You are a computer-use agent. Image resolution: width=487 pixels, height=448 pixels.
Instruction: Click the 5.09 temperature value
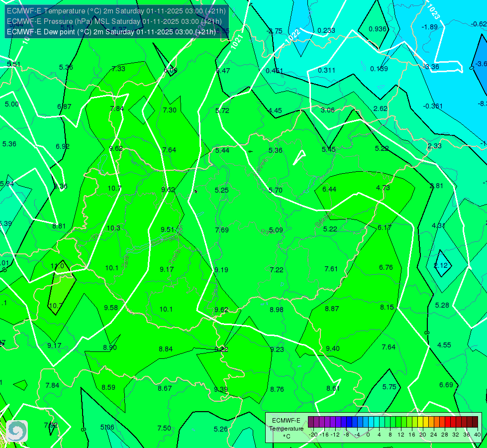(276, 230)
